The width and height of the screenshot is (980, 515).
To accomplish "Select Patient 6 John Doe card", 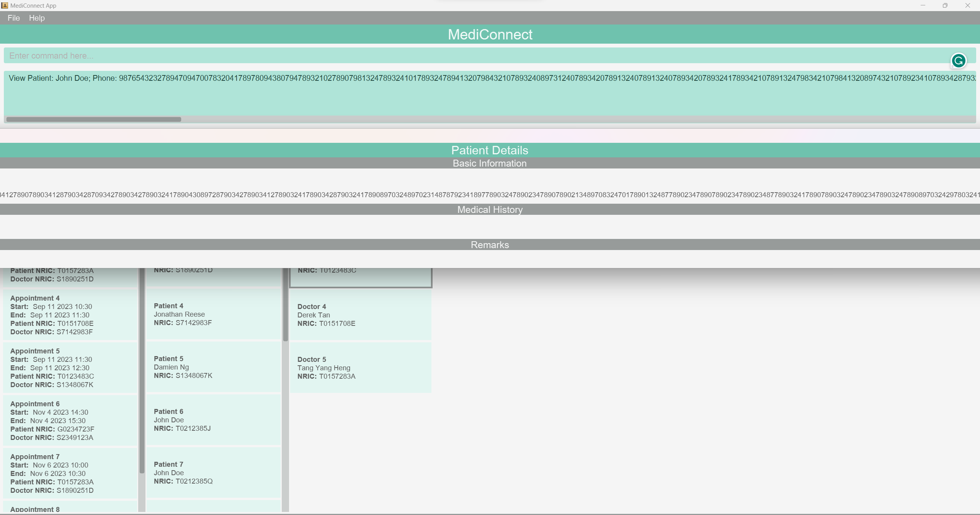I will coord(213,420).
